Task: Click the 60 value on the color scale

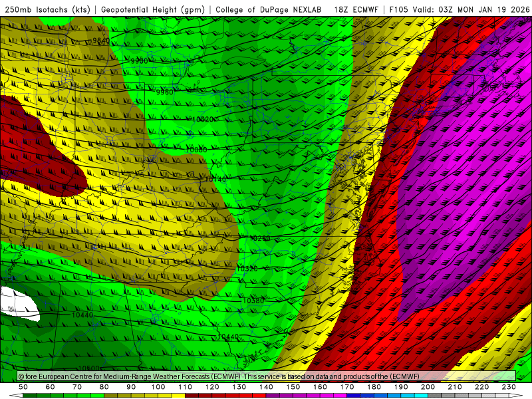Action: (51, 387)
